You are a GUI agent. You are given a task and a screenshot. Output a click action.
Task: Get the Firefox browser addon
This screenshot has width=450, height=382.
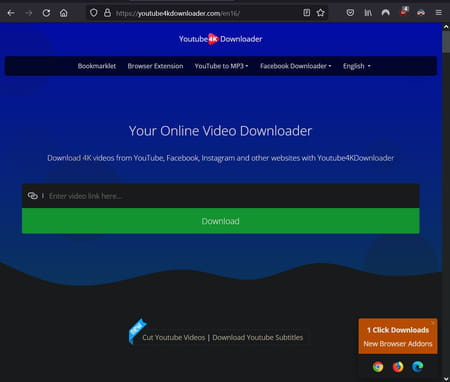(x=398, y=367)
